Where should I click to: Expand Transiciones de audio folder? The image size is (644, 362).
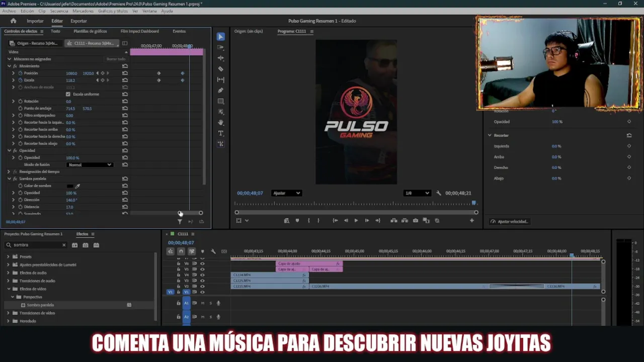[x=8, y=281]
